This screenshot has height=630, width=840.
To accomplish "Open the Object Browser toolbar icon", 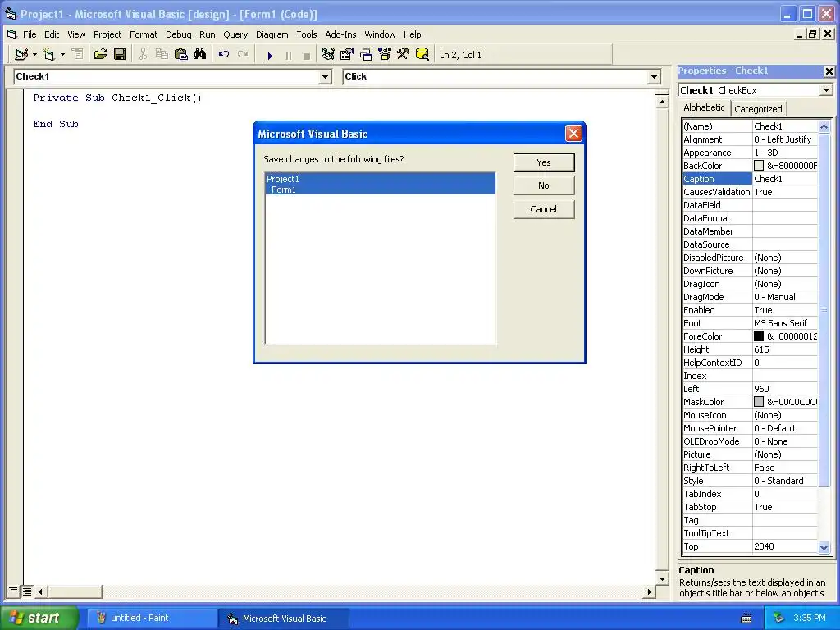I will coord(385,54).
